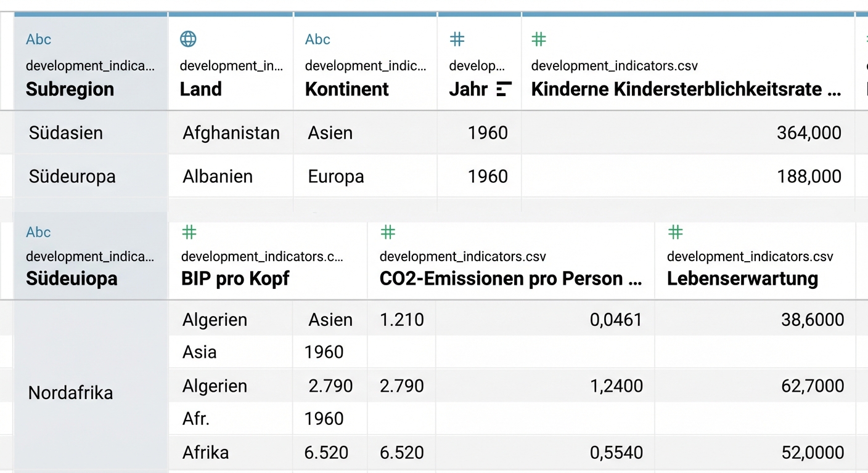Image resolution: width=868 pixels, height=473 pixels.
Task: Click the Südasien subregion cell
Action: coord(65,132)
